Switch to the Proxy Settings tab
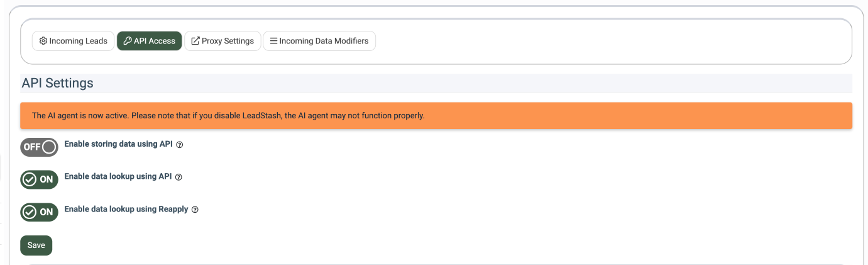Viewport: 868px width, 265px height. pyautogui.click(x=222, y=41)
